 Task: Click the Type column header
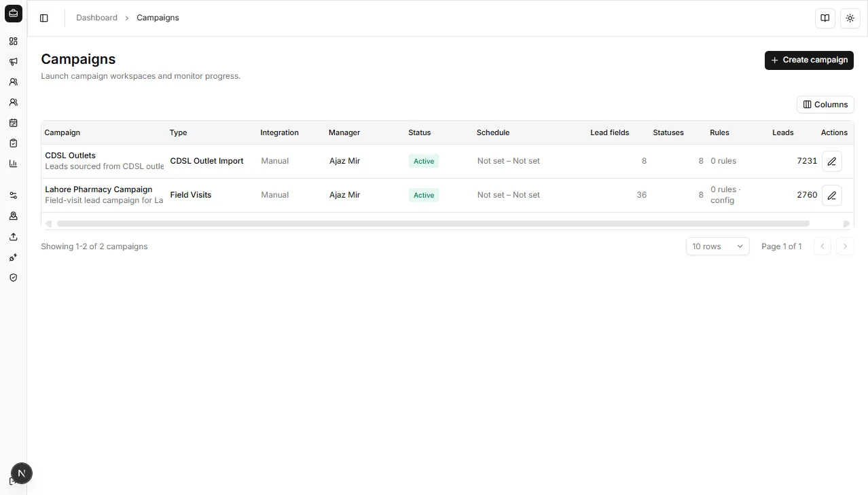coord(178,132)
